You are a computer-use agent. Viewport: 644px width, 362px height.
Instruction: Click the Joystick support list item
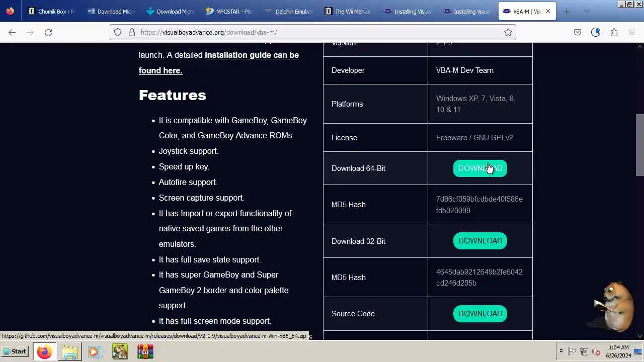tap(188, 151)
